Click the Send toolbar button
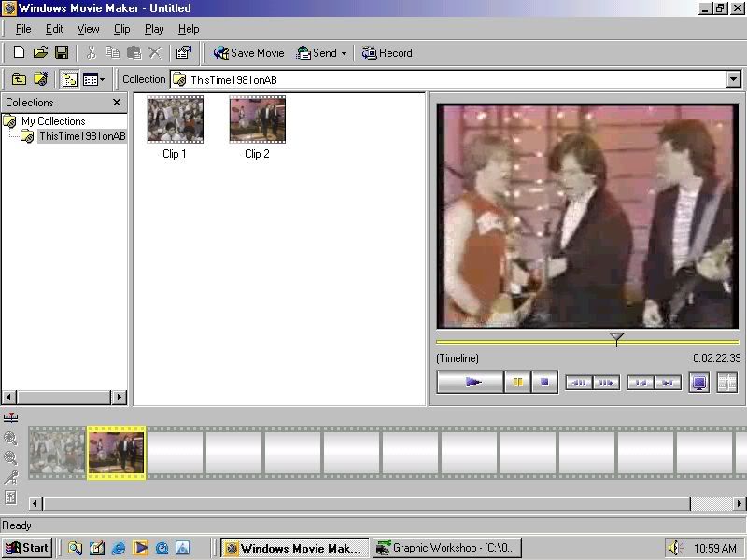The image size is (747, 560). point(317,53)
